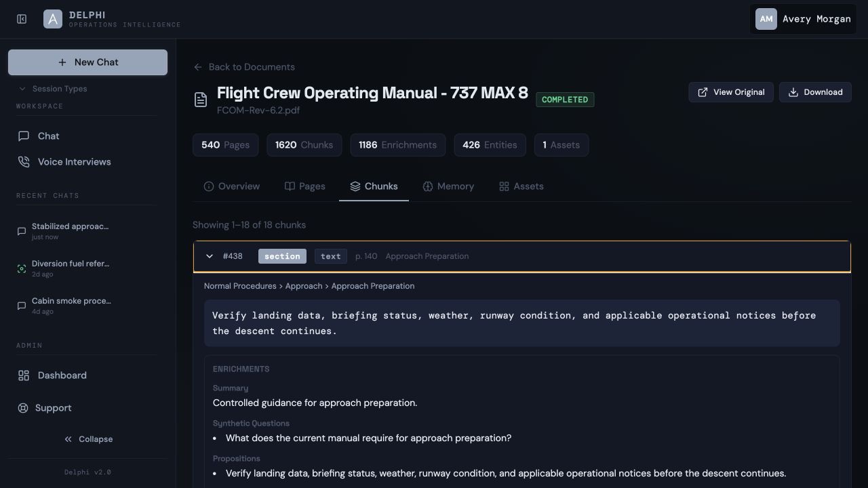Switch to the Memory tab
Screen dimensions: 868x488
[448, 186]
